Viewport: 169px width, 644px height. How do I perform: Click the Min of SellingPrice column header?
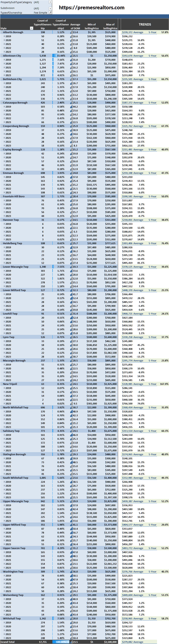tap(92, 27)
